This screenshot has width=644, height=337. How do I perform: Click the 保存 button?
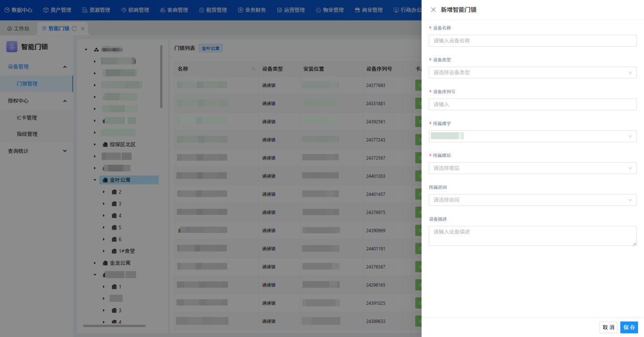coord(629,327)
